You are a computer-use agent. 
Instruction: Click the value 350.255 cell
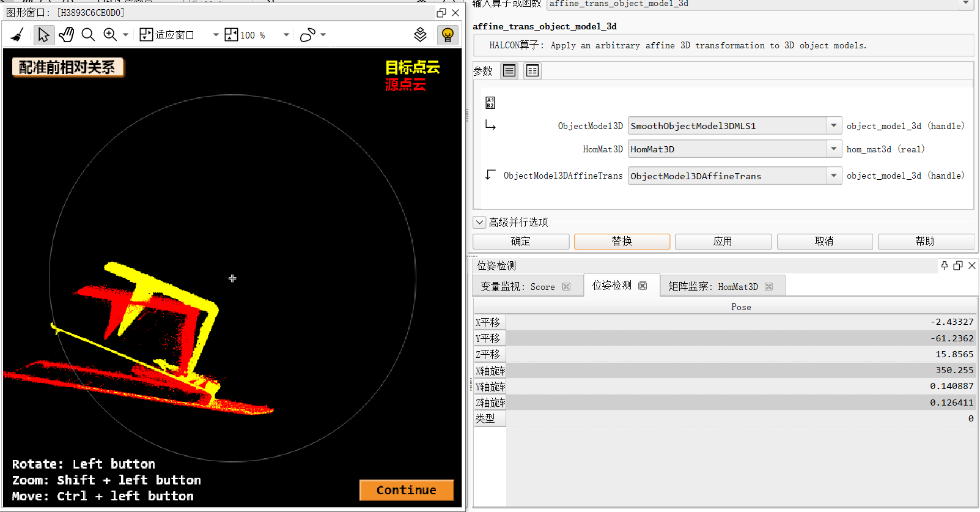741,371
